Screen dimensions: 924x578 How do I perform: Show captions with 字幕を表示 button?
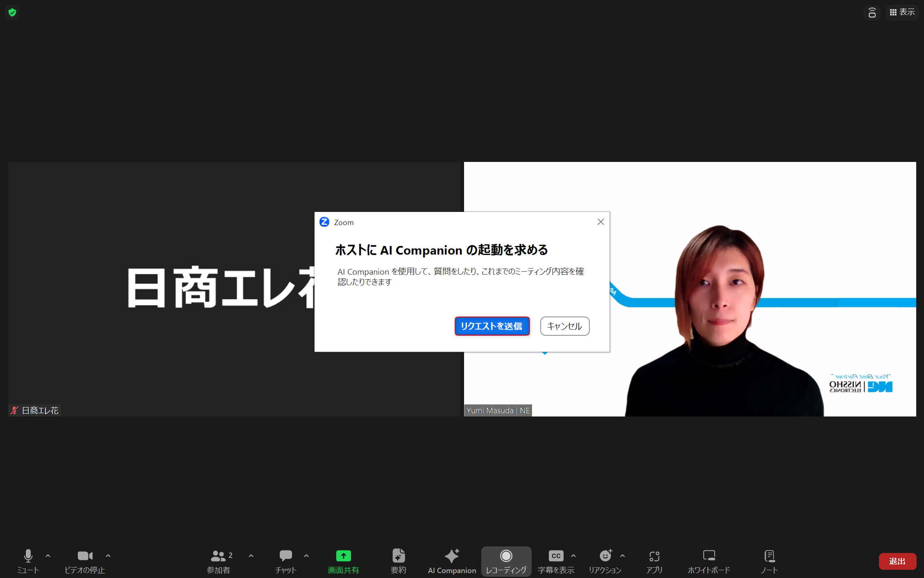[x=556, y=561]
